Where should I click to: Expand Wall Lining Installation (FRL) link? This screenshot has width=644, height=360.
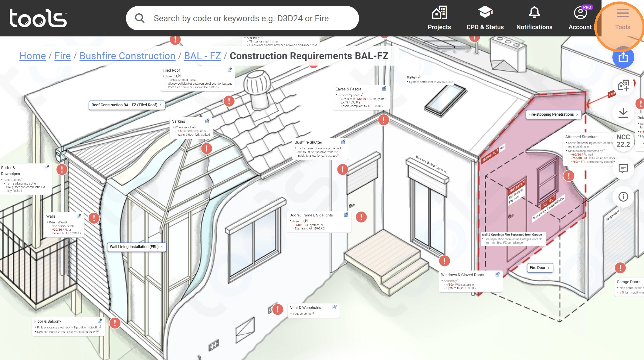click(137, 247)
